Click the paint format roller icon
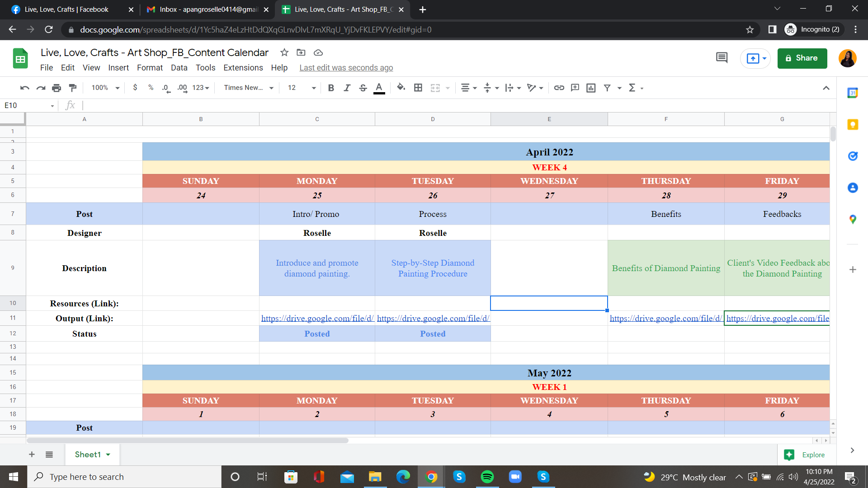The image size is (868, 488). click(x=72, y=88)
